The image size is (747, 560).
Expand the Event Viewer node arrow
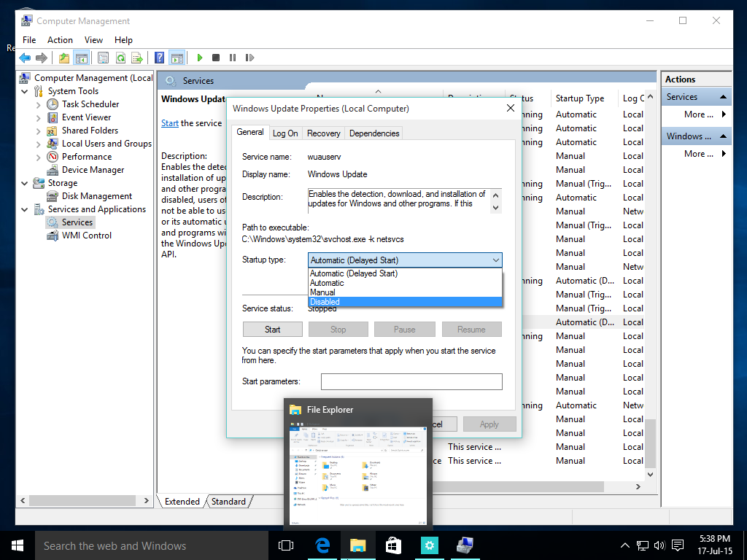click(x=39, y=117)
